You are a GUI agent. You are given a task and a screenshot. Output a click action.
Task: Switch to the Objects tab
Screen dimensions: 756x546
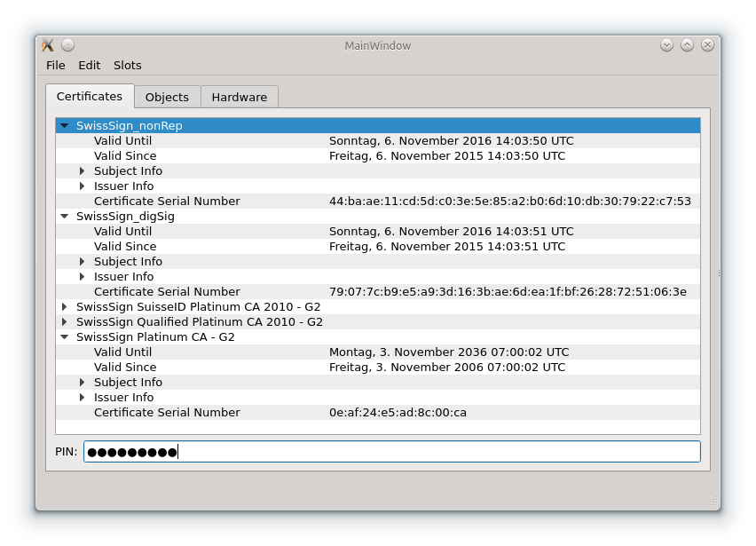pos(167,97)
